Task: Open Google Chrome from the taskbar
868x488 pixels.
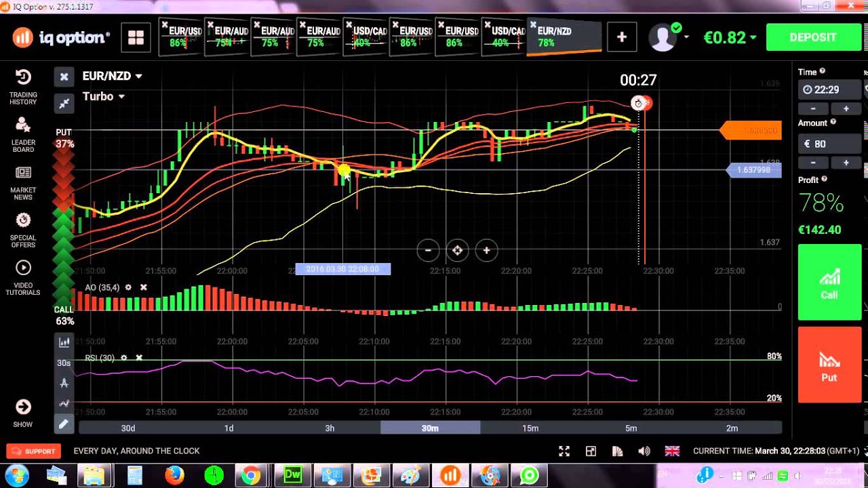Action: (251, 475)
